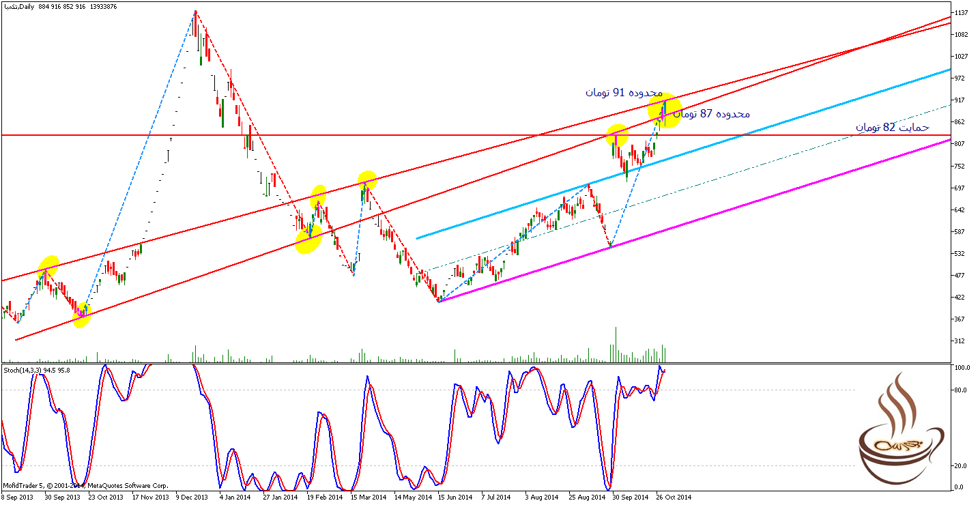Image resolution: width=980 pixels, height=505 pixels.
Task: Click the 80.0 level on stochastic scale
Action: tap(962, 390)
